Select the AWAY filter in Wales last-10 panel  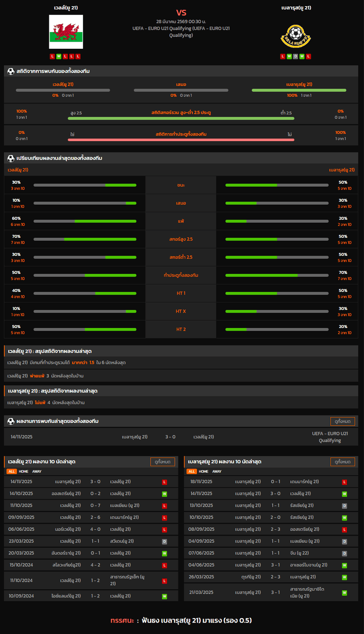(37, 471)
